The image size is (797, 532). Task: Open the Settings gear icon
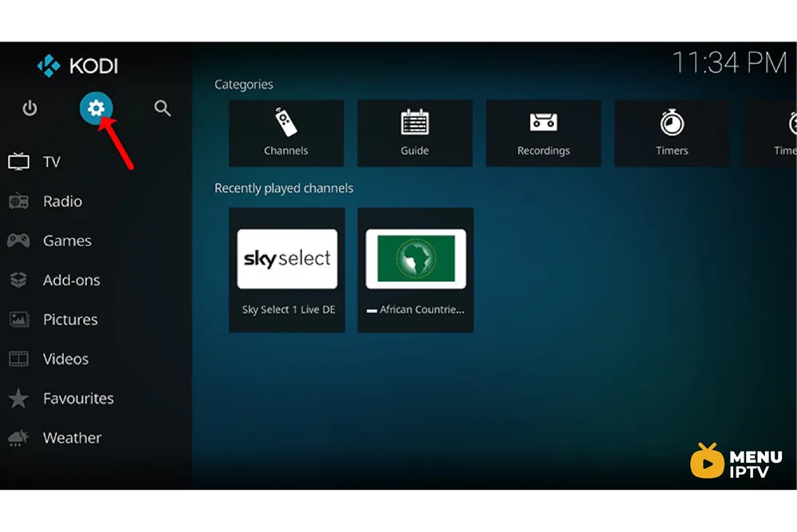pos(96,108)
